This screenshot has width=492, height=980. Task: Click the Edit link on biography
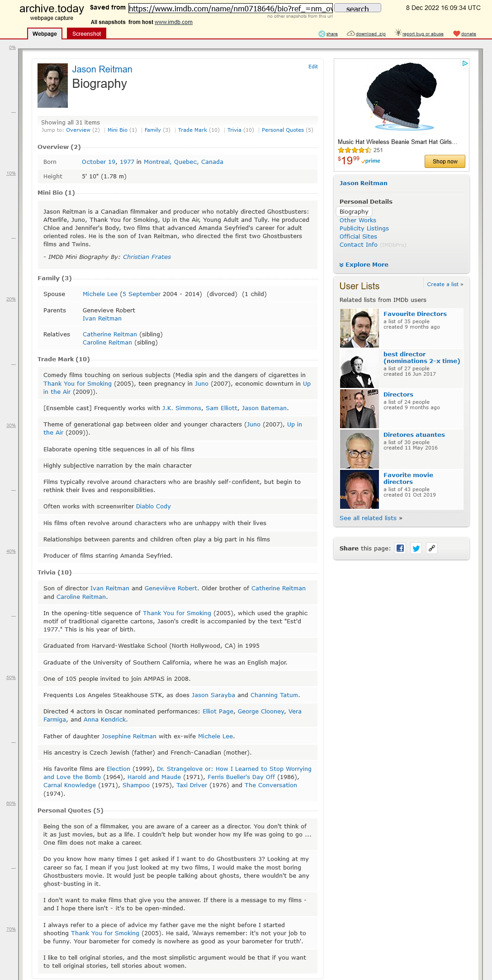(313, 67)
